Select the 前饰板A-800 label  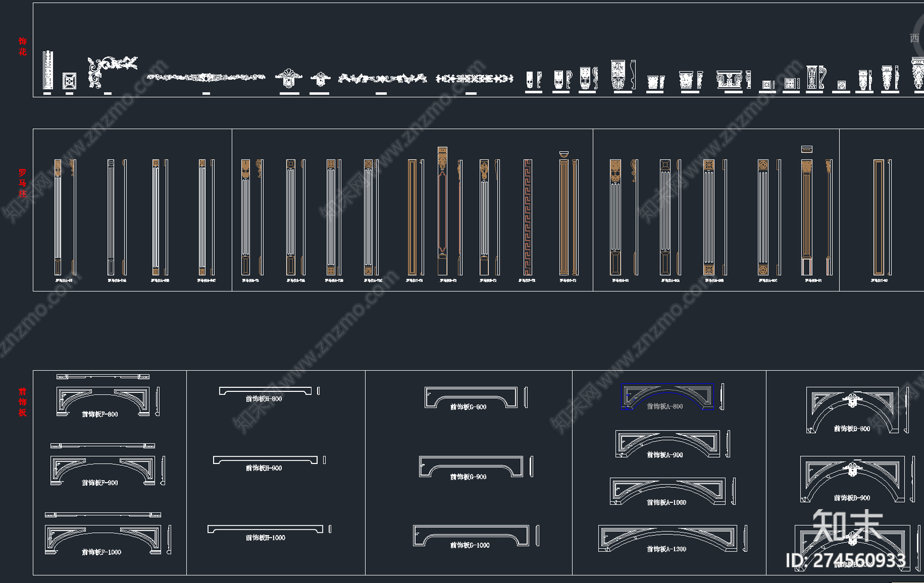(x=665, y=406)
